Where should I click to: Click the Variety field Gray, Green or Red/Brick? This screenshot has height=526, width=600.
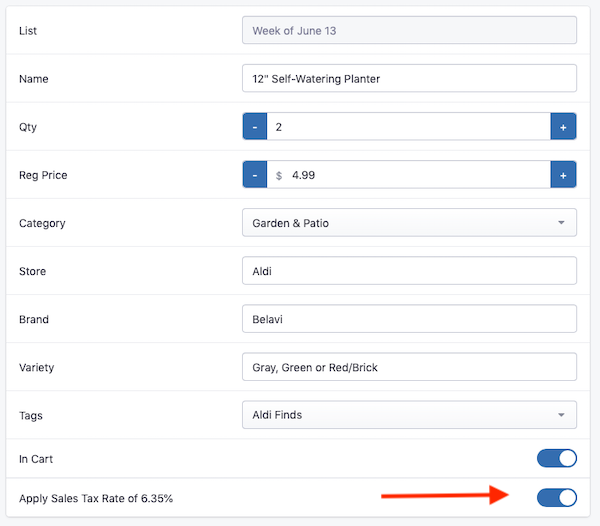point(409,367)
